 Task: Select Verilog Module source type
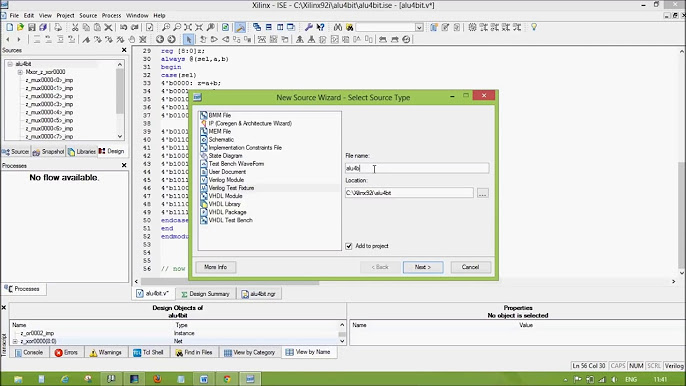pyautogui.click(x=226, y=180)
